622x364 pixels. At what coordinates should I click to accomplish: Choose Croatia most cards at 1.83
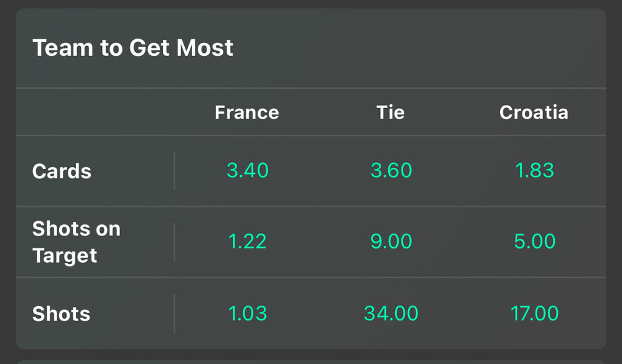point(534,171)
